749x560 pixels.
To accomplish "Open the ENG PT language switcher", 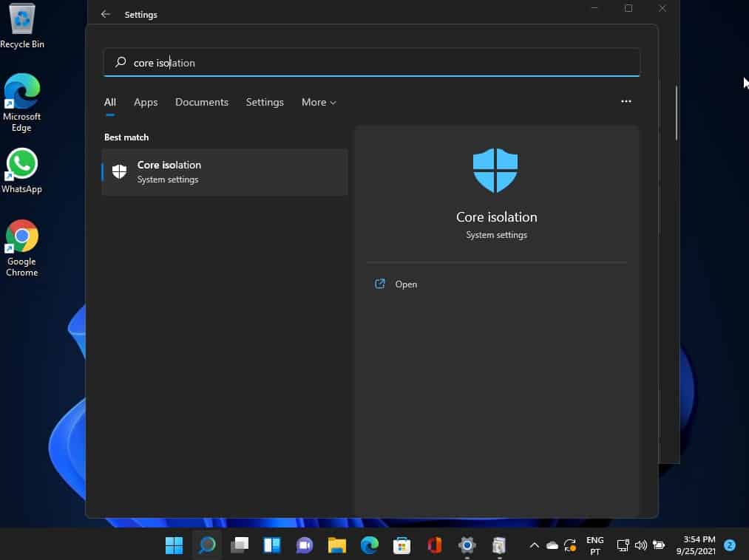I will (594, 545).
